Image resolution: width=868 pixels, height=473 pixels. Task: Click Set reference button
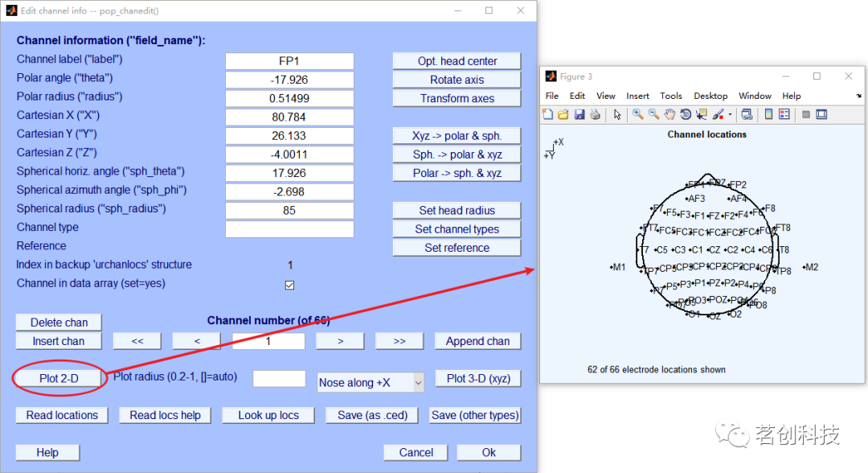point(457,248)
